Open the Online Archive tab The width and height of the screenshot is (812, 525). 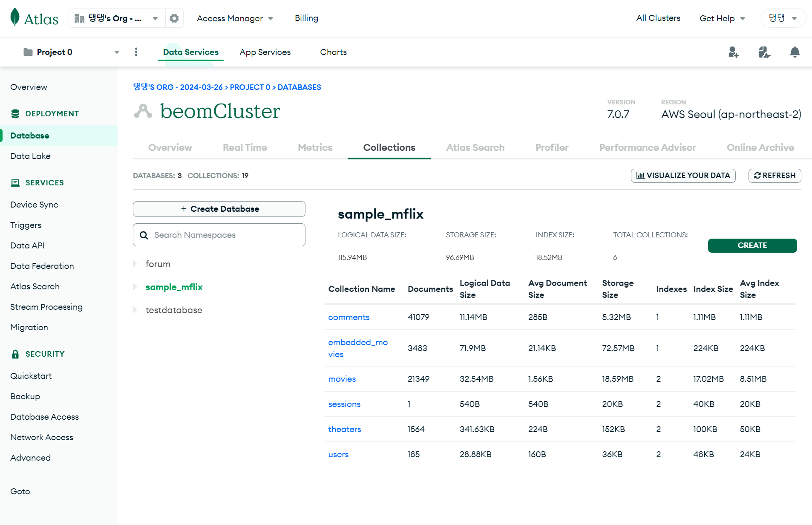[x=760, y=147]
